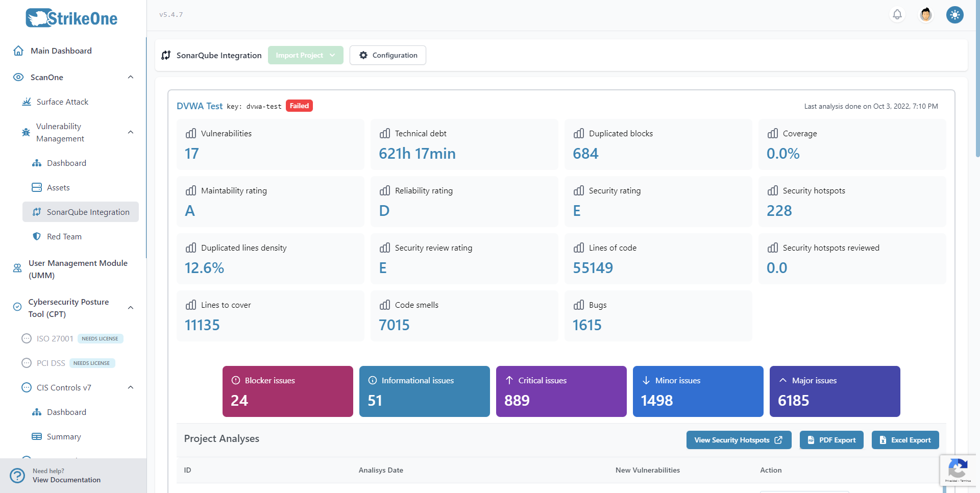Click the View Security Hotspots button
Screen dimensions: 980x493
[739, 439]
